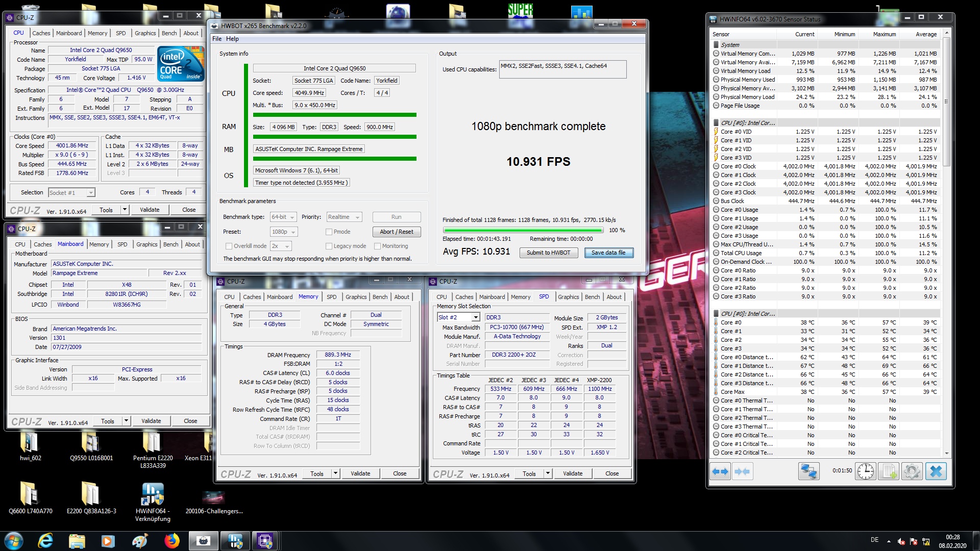Open the Preset 1080p dropdown

coord(284,232)
